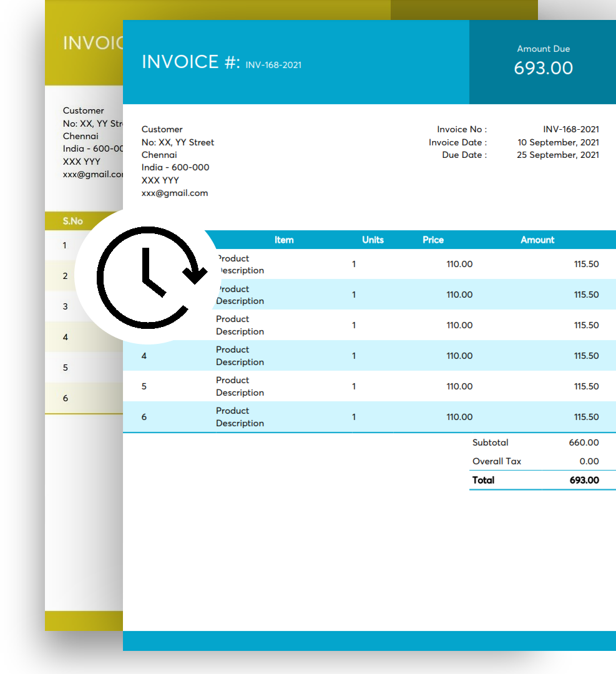616x674 pixels.
Task: Click the recurring clock icon
Action: coord(150,276)
